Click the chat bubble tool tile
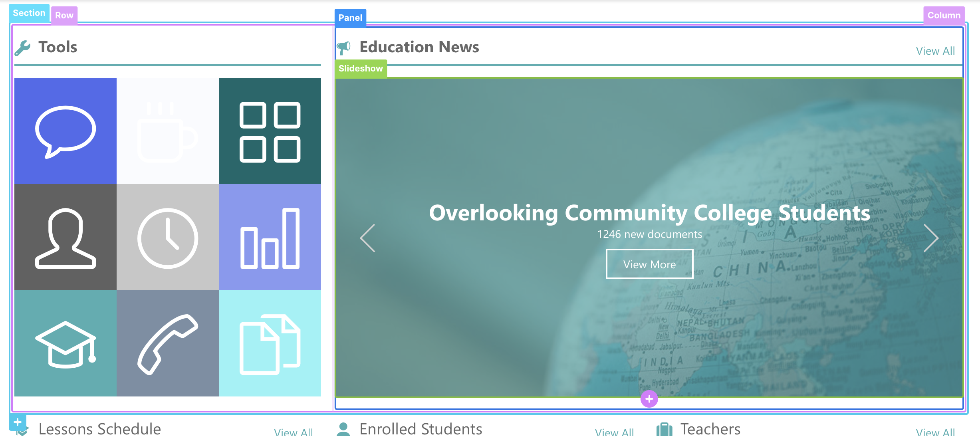Screen dimensions: 980x436 [x=65, y=131]
